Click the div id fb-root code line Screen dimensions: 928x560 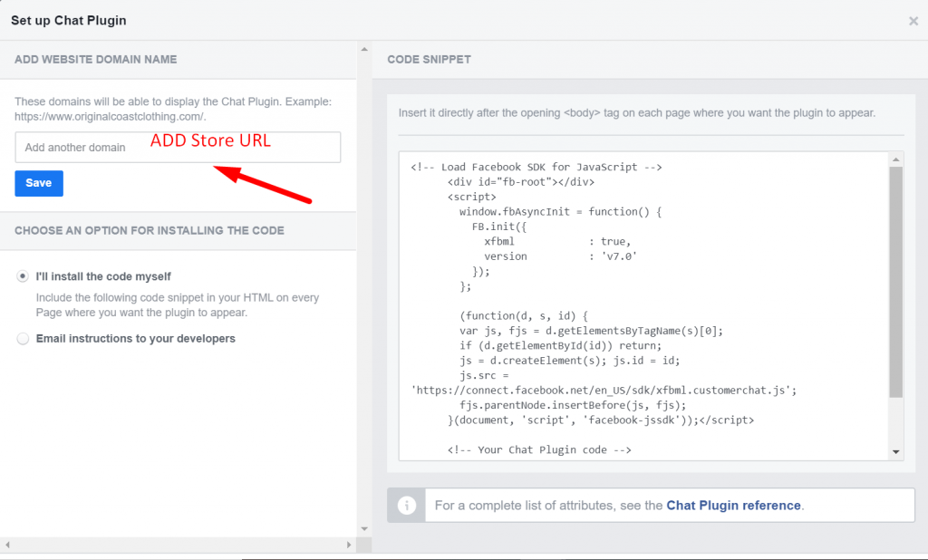pyautogui.click(x=521, y=182)
